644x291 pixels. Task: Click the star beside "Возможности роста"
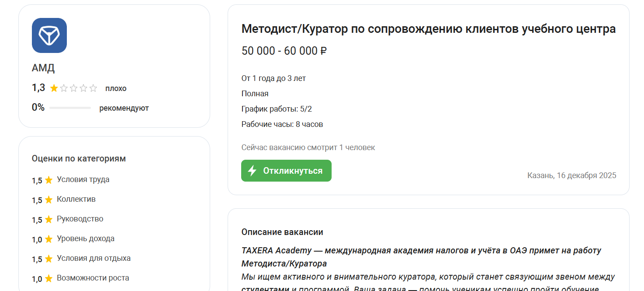[49, 277]
